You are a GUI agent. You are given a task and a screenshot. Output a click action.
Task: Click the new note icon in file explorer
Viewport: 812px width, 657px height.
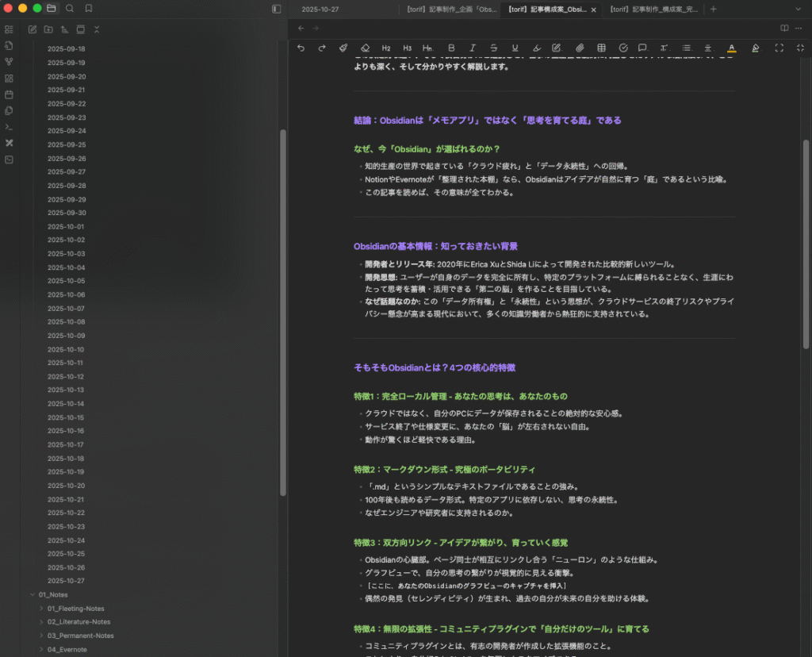pos(33,29)
